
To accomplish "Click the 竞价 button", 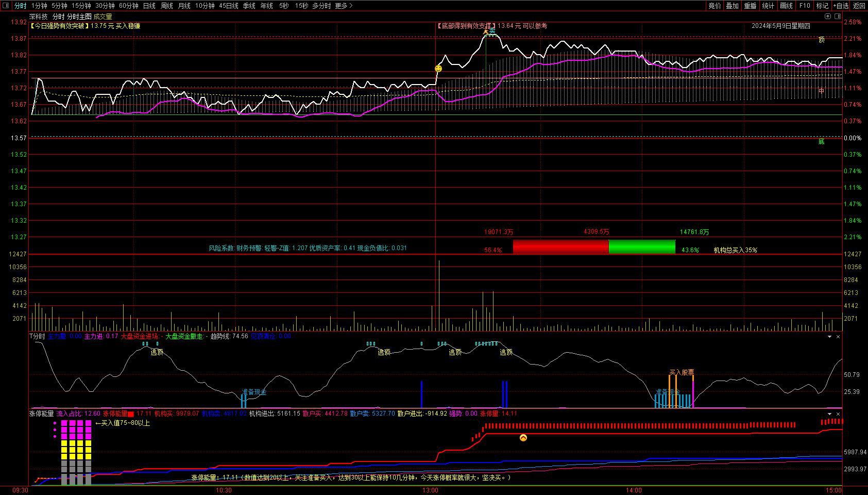I will (715, 6).
